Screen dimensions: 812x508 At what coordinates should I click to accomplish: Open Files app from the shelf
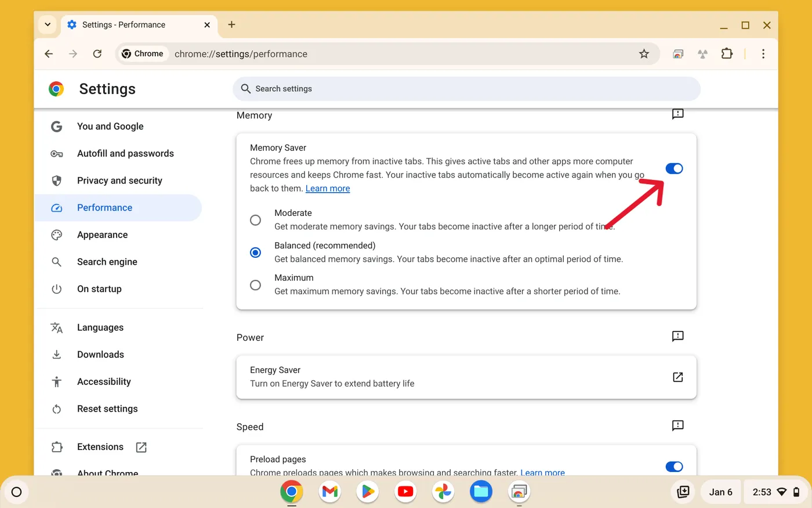(x=481, y=492)
